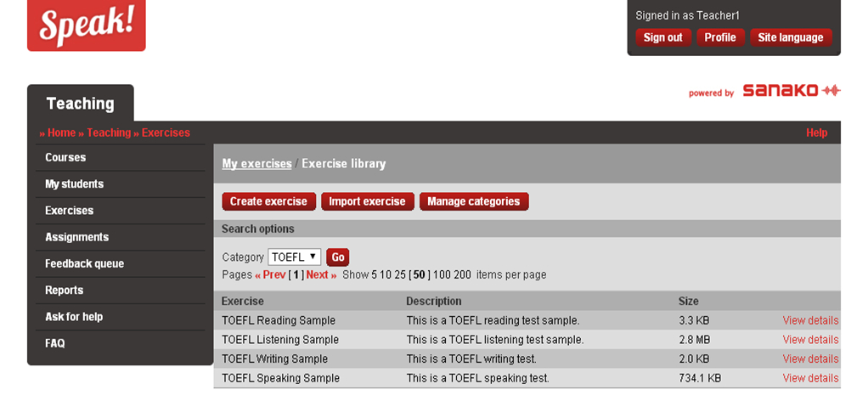Click the 2.8 MB size value
The width and height of the screenshot is (868, 418).
(x=695, y=339)
